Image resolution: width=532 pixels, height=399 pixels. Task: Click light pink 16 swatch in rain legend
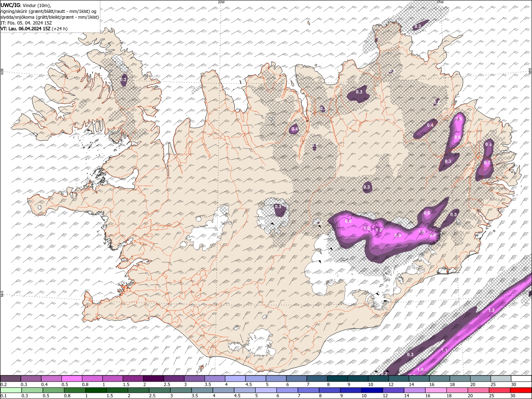[436, 390]
